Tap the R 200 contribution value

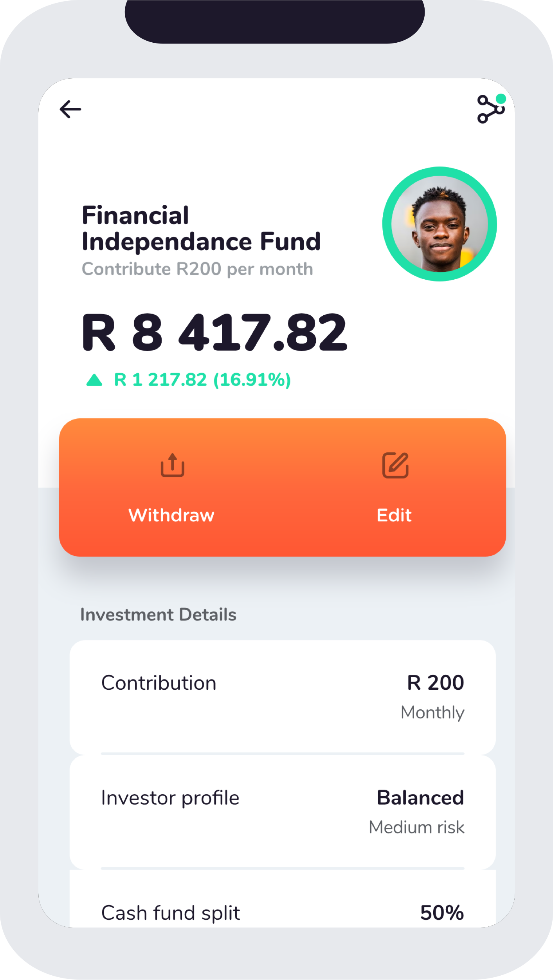coord(435,683)
